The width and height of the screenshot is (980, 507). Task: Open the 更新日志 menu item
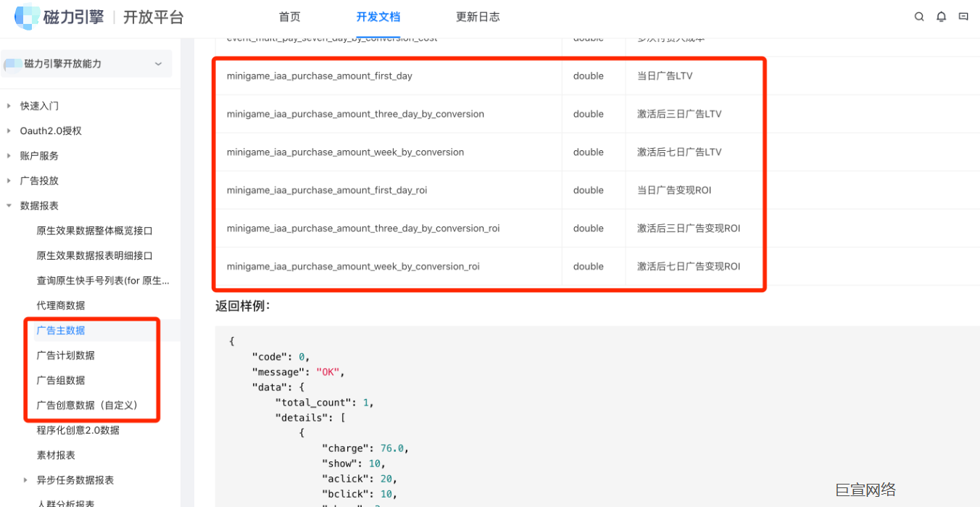point(478,16)
